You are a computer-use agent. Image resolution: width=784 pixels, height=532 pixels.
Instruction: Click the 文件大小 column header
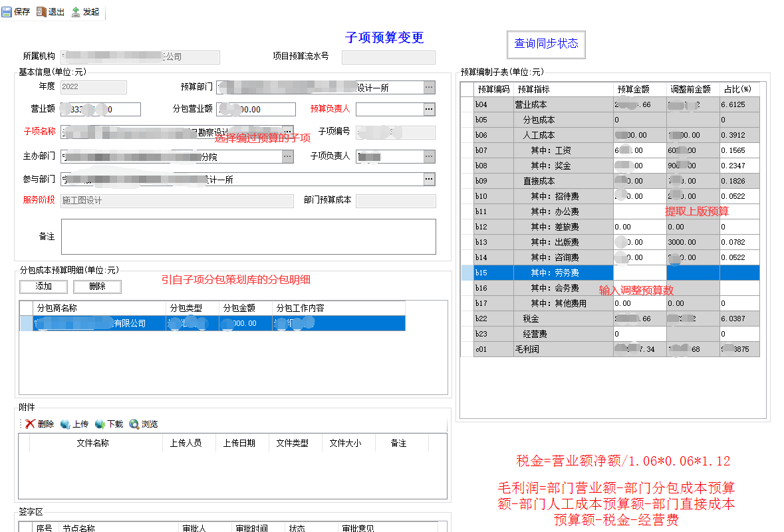click(x=348, y=443)
